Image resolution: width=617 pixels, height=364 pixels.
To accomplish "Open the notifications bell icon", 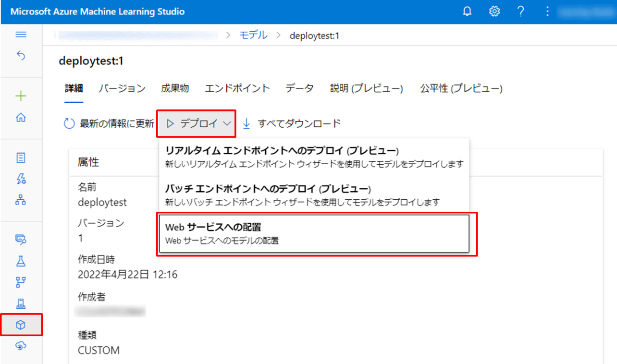I will (x=467, y=12).
